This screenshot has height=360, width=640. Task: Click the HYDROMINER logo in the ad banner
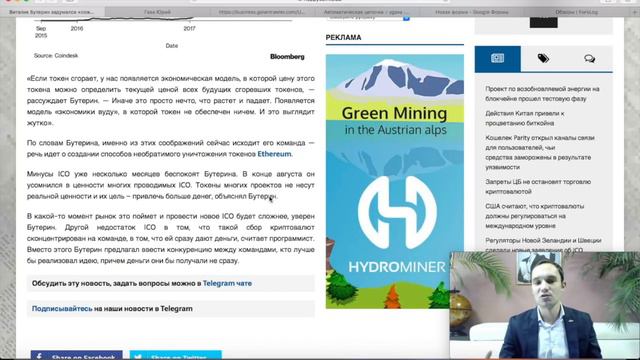click(397, 212)
